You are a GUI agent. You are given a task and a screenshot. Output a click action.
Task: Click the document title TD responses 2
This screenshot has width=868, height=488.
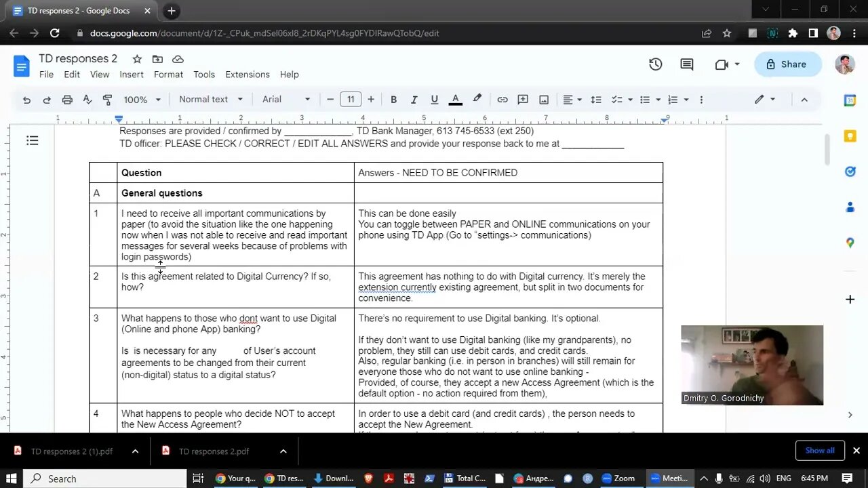coord(78,59)
